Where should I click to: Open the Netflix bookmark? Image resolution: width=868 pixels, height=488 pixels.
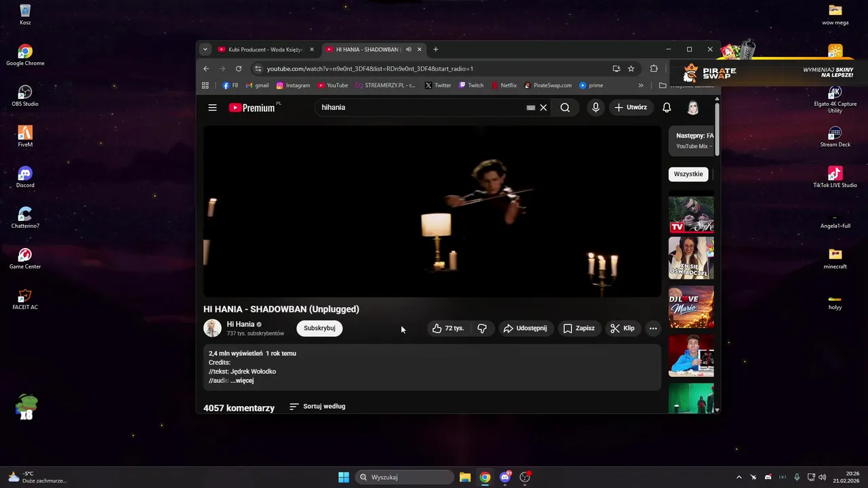click(504, 85)
